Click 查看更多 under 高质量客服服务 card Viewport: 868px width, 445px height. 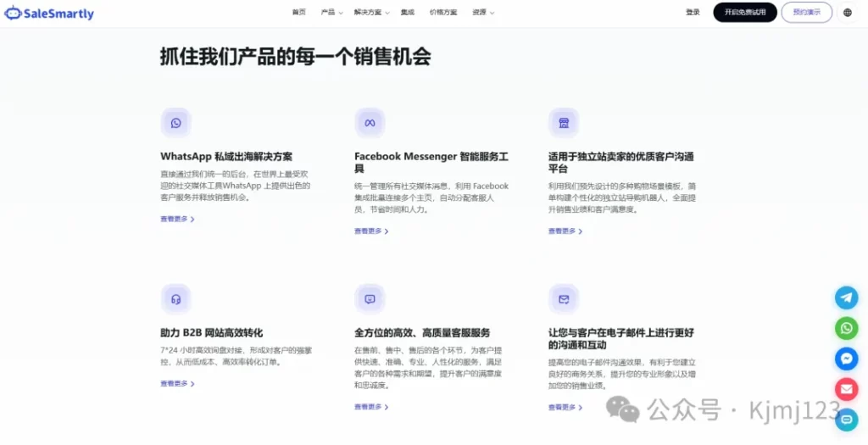[371, 407]
